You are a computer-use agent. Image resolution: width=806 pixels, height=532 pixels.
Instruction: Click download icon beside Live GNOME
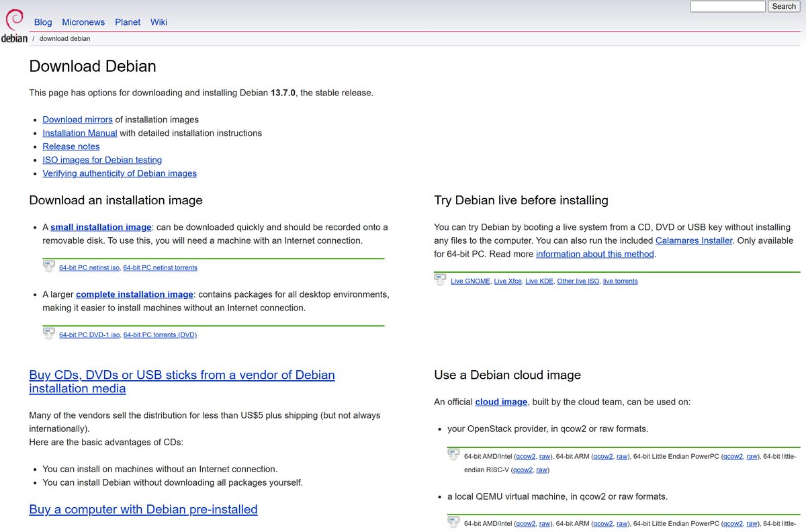click(x=441, y=280)
